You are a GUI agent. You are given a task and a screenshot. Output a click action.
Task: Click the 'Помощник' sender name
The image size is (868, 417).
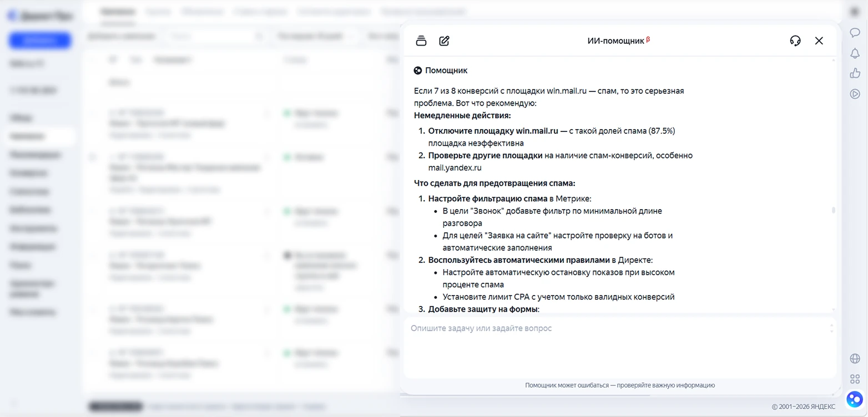pyautogui.click(x=446, y=70)
